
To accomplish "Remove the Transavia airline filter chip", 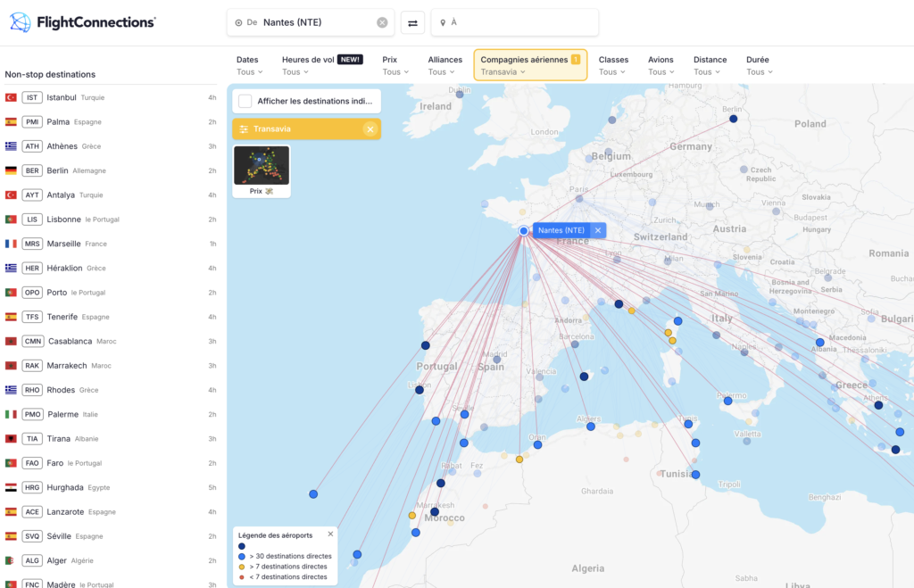I will click(x=370, y=129).
